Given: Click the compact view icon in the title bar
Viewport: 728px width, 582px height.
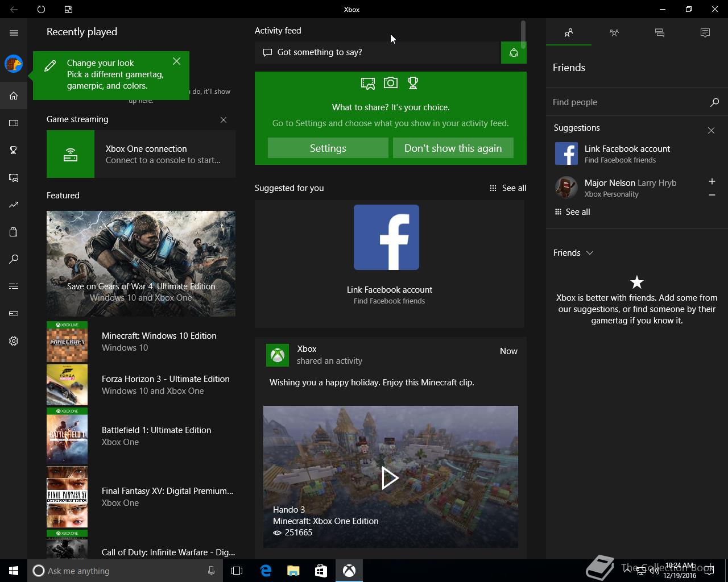Looking at the screenshot, I should point(68,9).
